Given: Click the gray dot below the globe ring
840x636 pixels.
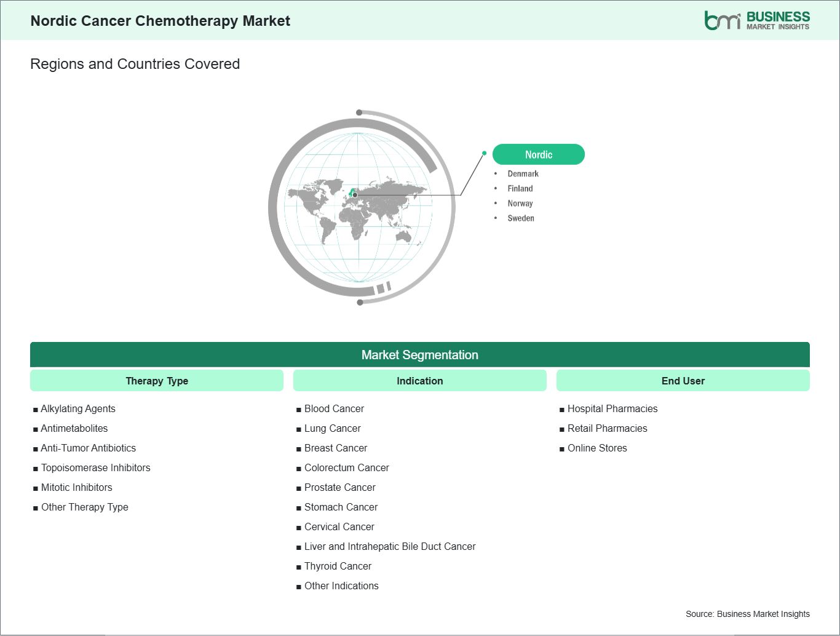Looking at the screenshot, I should [x=360, y=303].
